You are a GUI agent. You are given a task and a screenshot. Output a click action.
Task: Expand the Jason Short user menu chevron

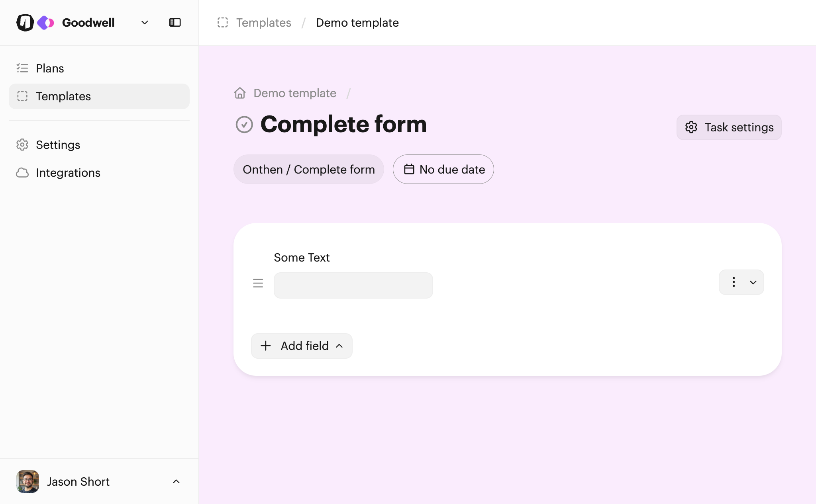pos(176,482)
